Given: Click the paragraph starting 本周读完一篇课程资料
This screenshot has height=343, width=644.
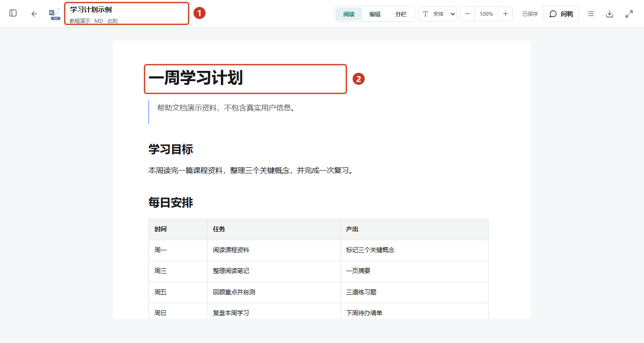Looking at the screenshot, I should [x=252, y=171].
